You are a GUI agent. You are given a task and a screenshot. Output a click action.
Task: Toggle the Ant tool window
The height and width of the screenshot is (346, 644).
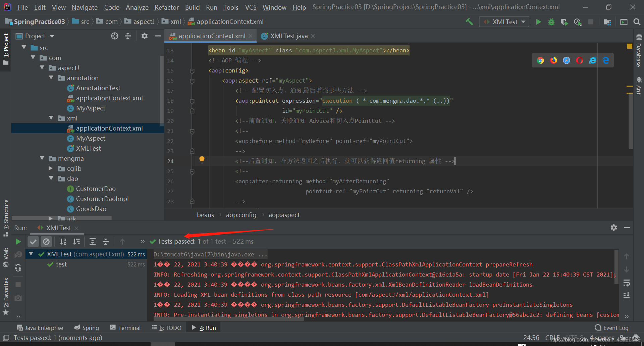pos(639,86)
